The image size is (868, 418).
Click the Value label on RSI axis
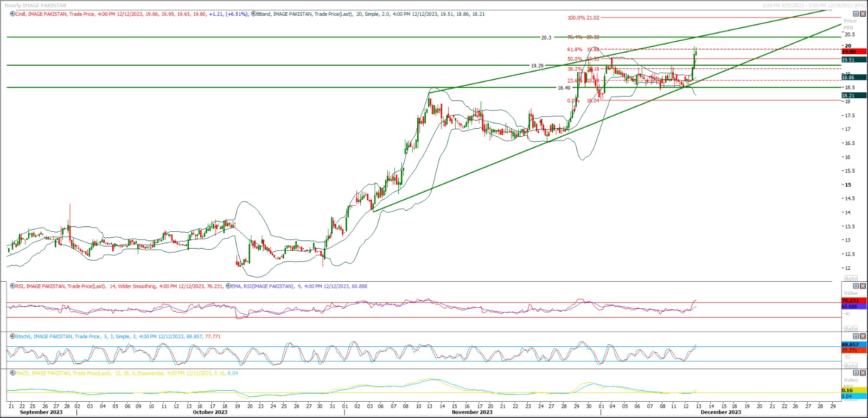851,293
